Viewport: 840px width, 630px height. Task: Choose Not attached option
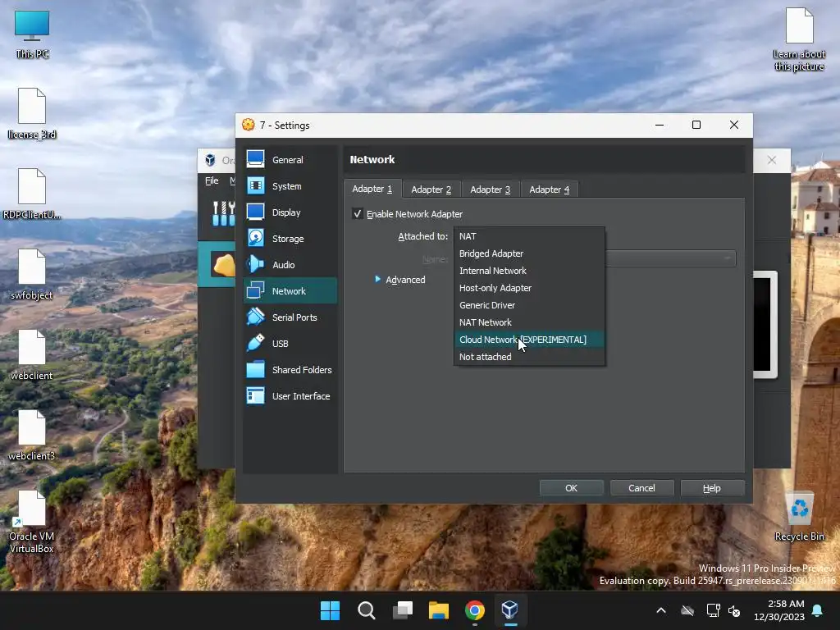pyautogui.click(x=529, y=357)
